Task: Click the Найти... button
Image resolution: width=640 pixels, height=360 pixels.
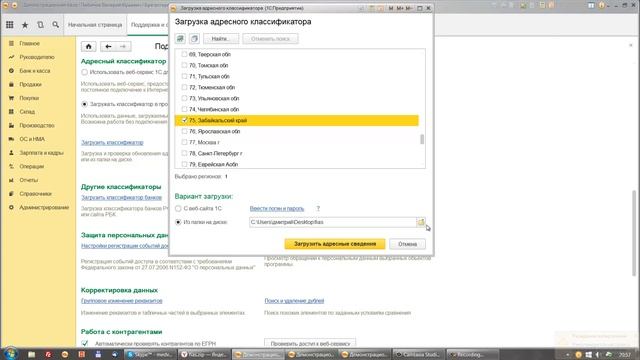Action: 221,39
